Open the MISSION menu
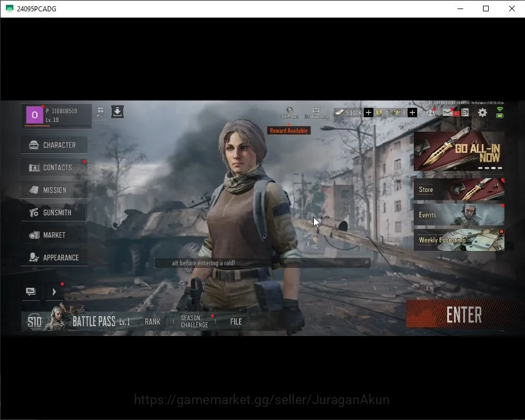Image resolution: width=525 pixels, height=420 pixels. 54,190
